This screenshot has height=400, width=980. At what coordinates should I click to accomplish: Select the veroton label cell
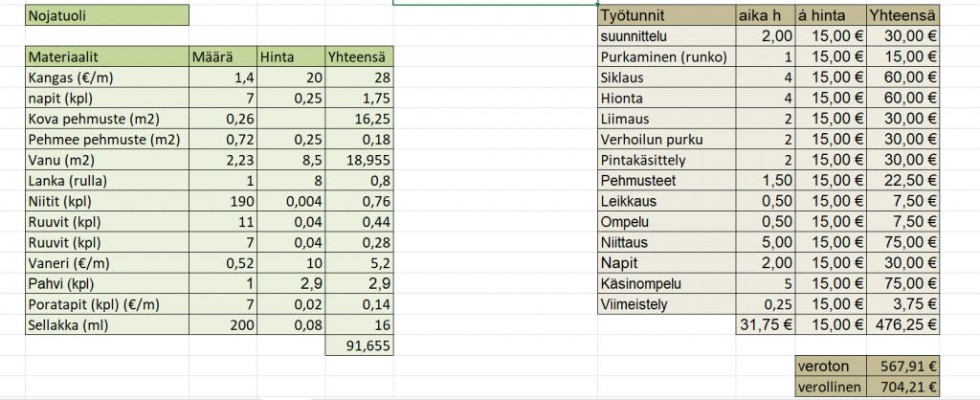click(x=832, y=367)
